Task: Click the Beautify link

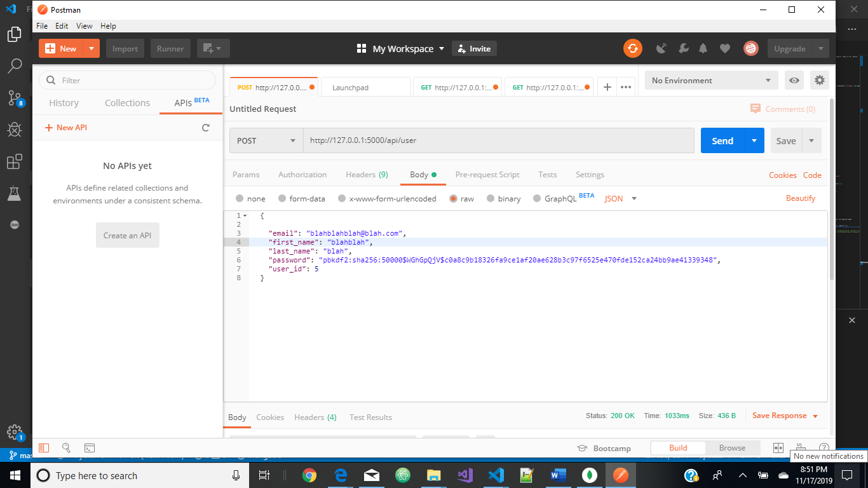Action: pyautogui.click(x=800, y=198)
